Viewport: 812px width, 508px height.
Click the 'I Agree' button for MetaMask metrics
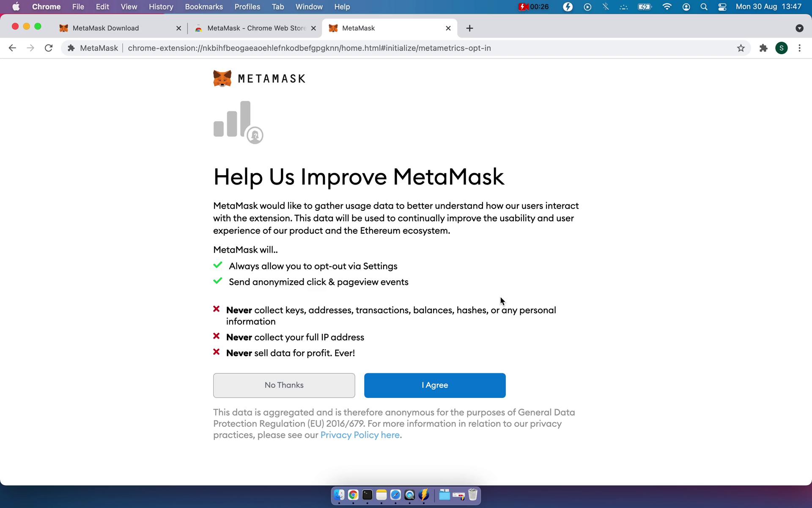434,385
